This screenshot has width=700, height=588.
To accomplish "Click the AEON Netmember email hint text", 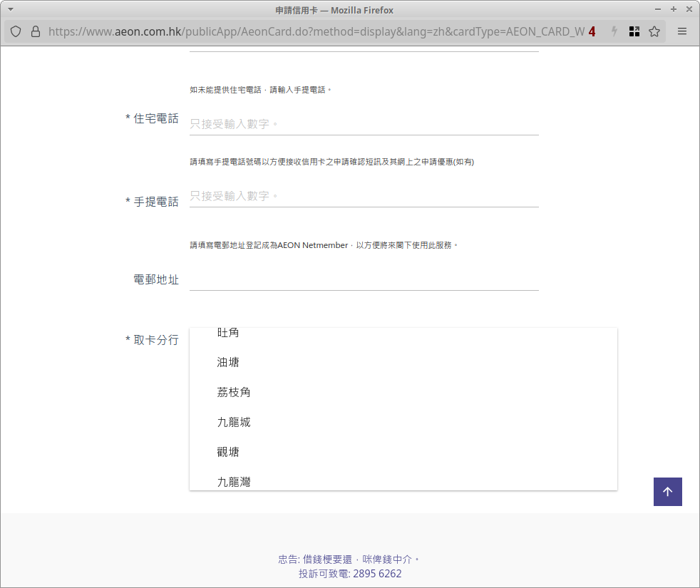I will pos(324,245).
